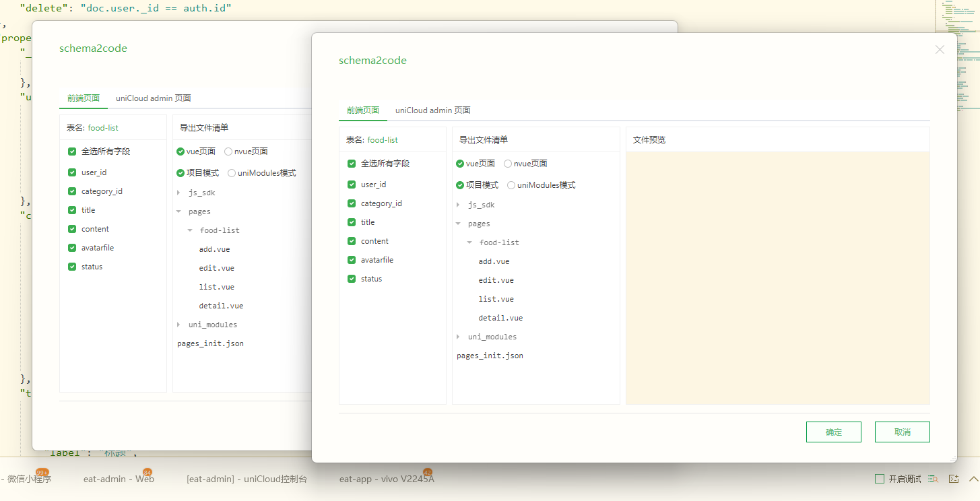The height and width of the screenshot is (501, 980).
Task: Choose uniModules模式 radio in front dialog
Action: click(511, 185)
